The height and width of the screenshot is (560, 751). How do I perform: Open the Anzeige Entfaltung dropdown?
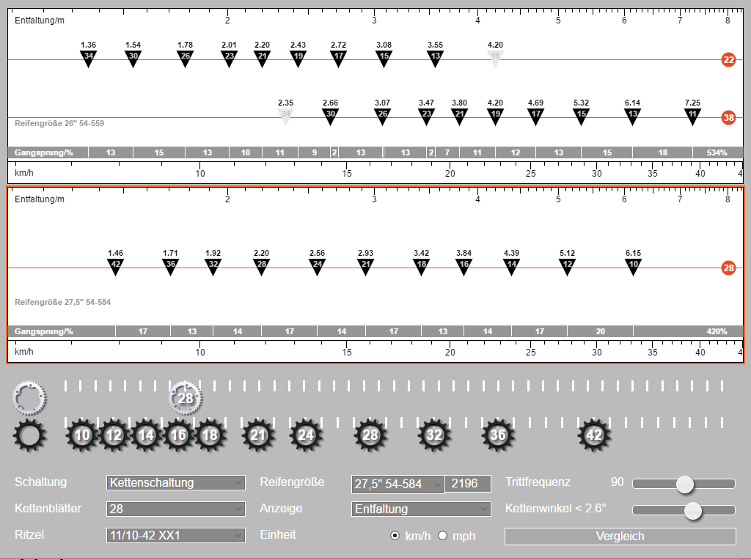click(421, 509)
